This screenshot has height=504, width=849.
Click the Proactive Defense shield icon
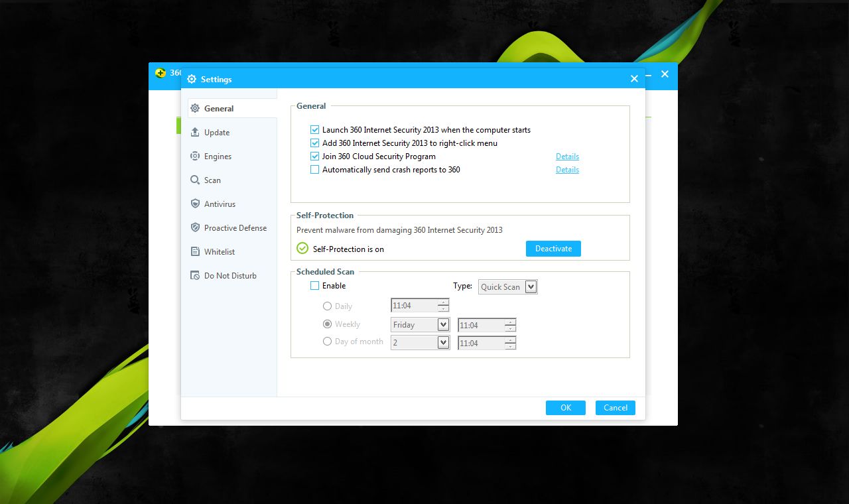point(195,227)
